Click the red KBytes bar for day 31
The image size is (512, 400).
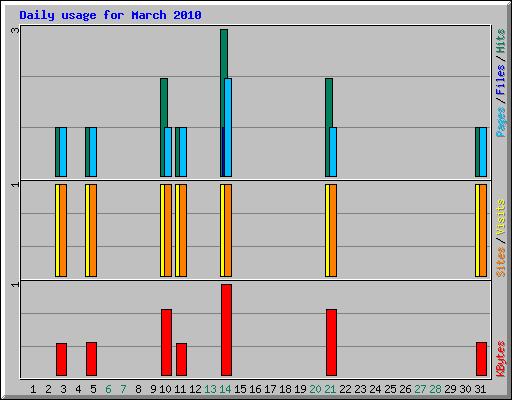[x=481, y=359]
